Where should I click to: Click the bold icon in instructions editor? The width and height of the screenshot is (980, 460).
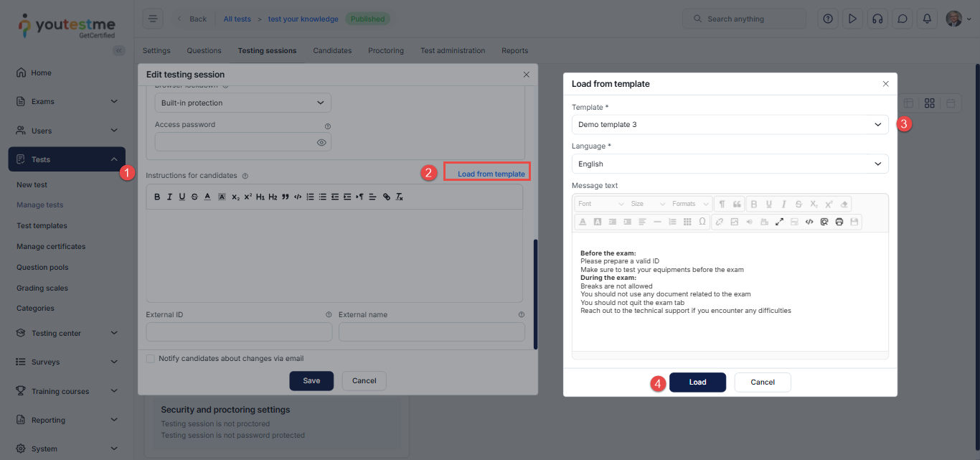point(157,197)
